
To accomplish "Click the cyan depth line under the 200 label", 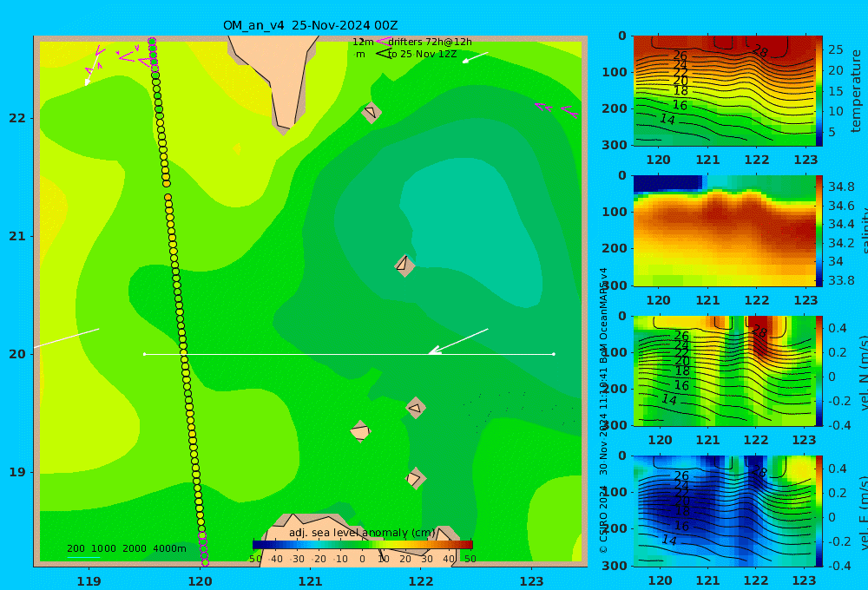I will pos(83,557).
